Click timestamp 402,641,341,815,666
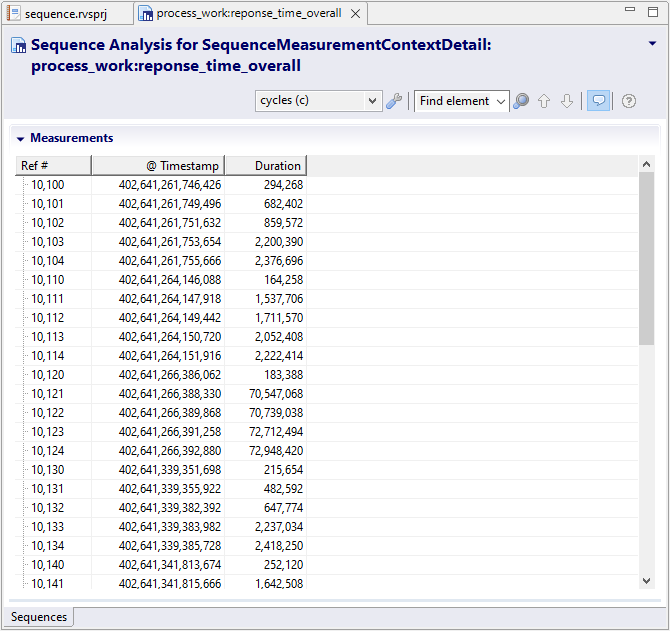 (x=170, y=583)
